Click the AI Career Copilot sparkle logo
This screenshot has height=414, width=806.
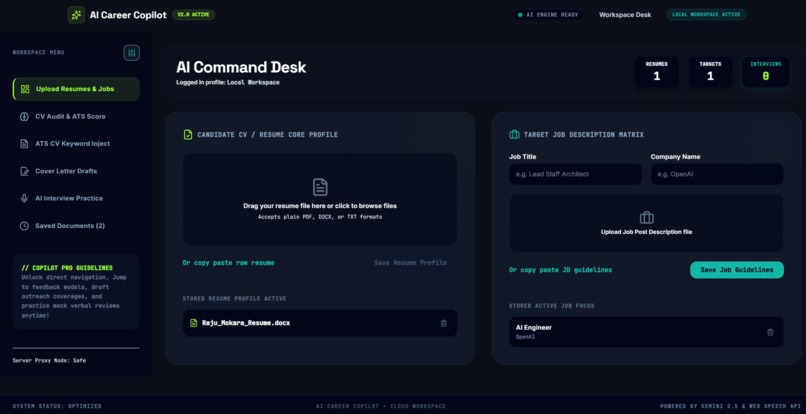click(76, 15)
